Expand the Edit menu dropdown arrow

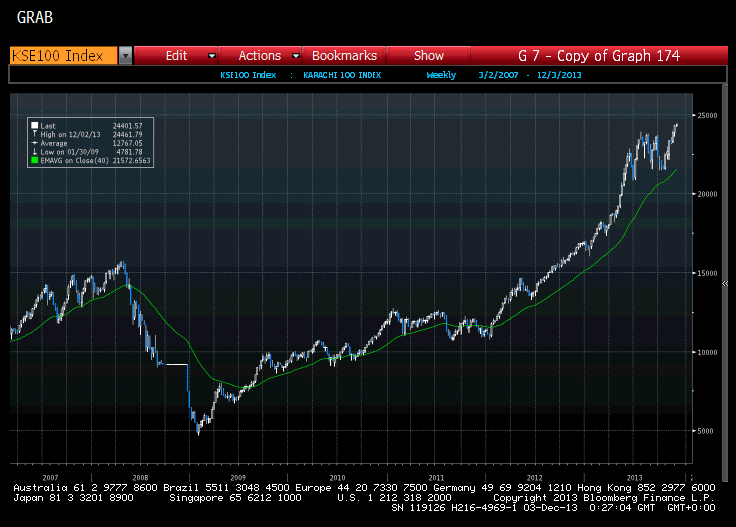(x=212, y=56)
